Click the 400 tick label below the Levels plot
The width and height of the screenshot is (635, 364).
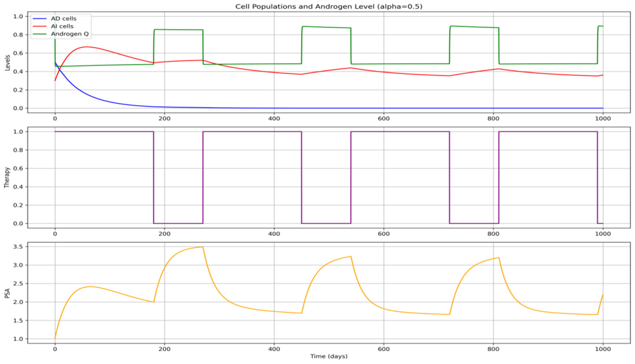click(x=274, y=119)
